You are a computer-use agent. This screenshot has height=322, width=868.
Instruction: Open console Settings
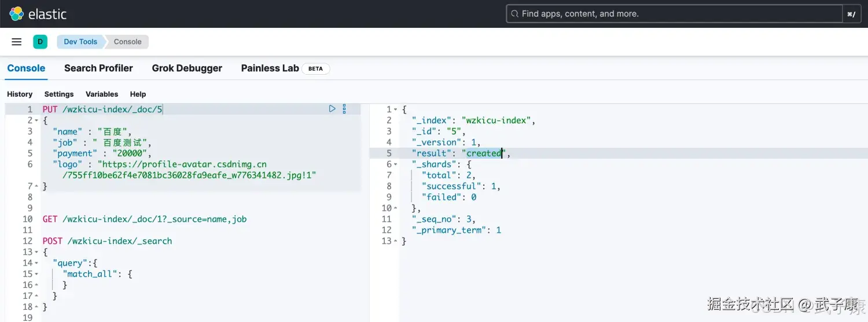(x=59, y=94)
